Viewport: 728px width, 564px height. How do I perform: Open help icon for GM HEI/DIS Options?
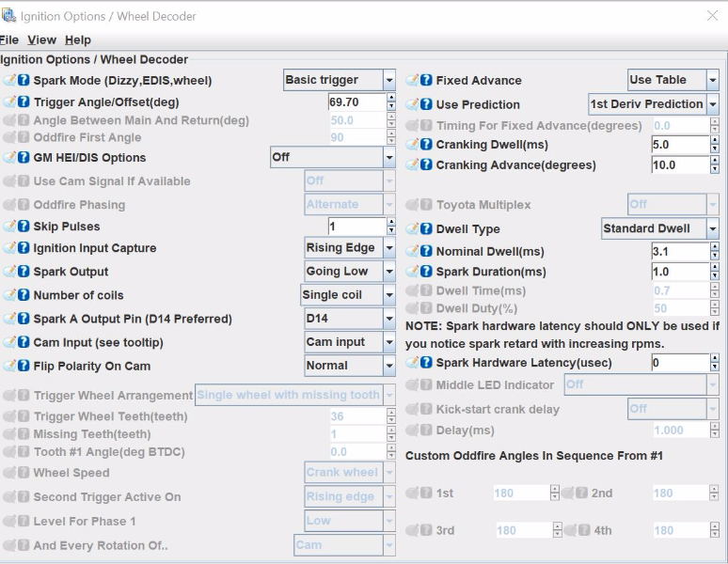click(x=24, y=158)
